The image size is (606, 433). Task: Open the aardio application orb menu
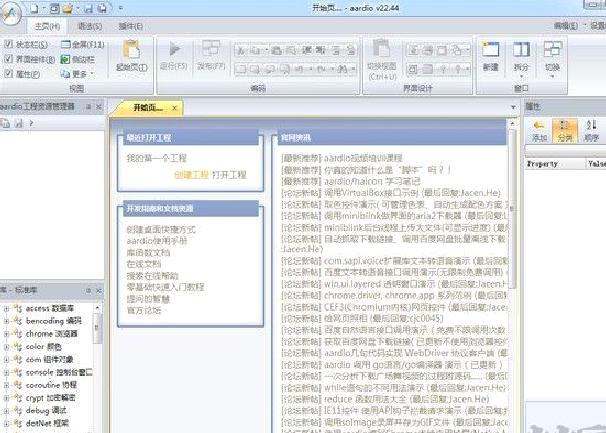[x=10, y=15]
